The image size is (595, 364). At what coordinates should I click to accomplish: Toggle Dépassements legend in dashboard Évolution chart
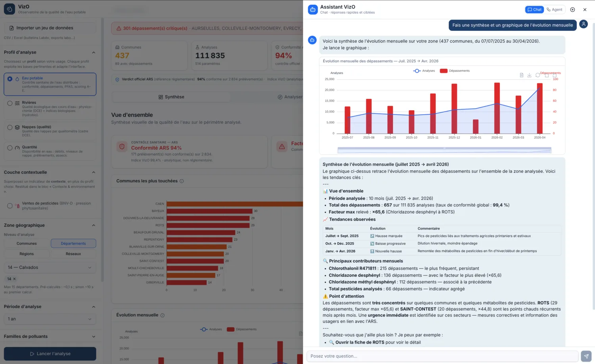click(x=242, y=330)
